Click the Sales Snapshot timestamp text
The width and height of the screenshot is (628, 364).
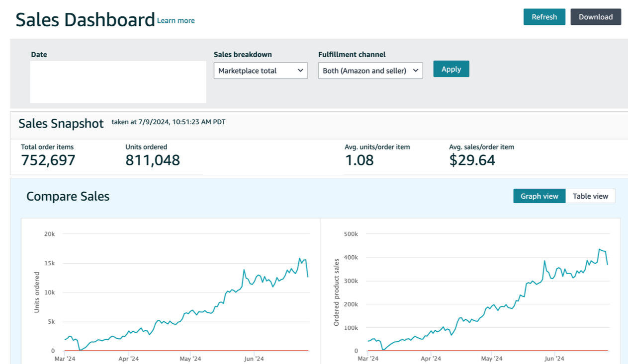tap(168, 122)
